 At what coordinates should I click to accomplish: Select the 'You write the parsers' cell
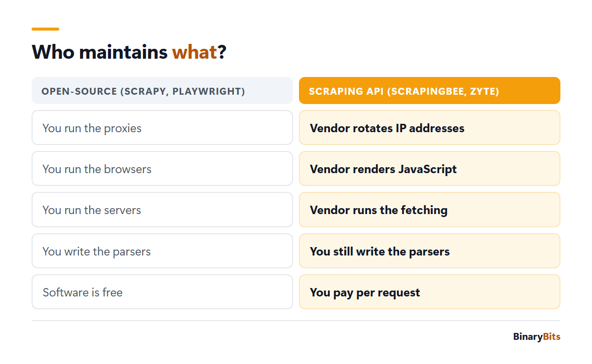tap(162, 251)
